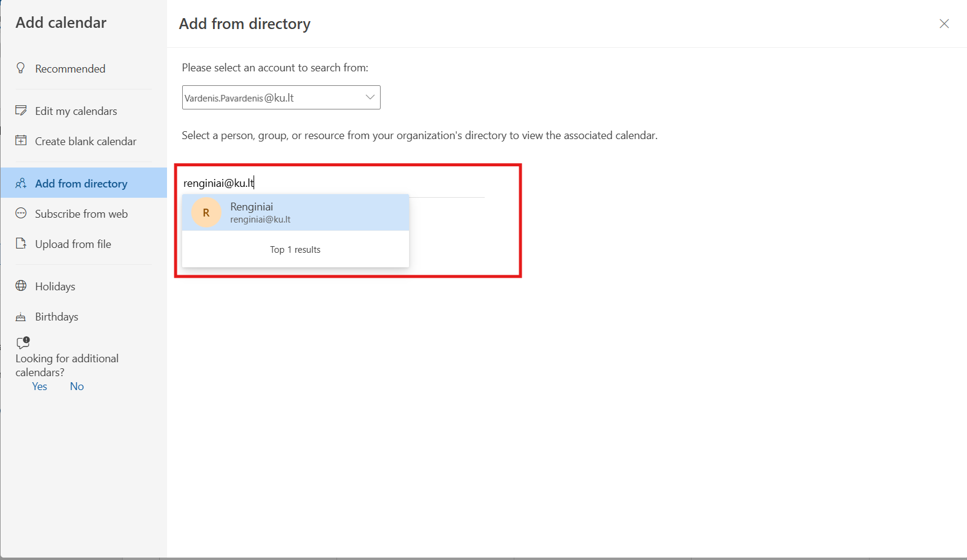Click the Edit my calendars pencil icon
The height and width of the screenshot is (560, 967).
[x=21, y=111]
